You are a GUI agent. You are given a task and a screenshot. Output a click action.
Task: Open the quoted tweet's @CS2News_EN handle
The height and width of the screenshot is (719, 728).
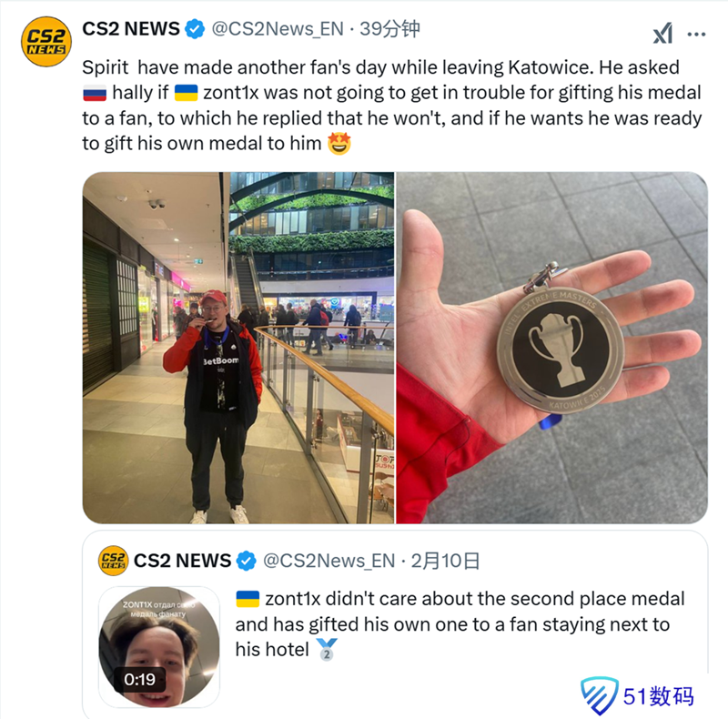[x=329, y=561]
